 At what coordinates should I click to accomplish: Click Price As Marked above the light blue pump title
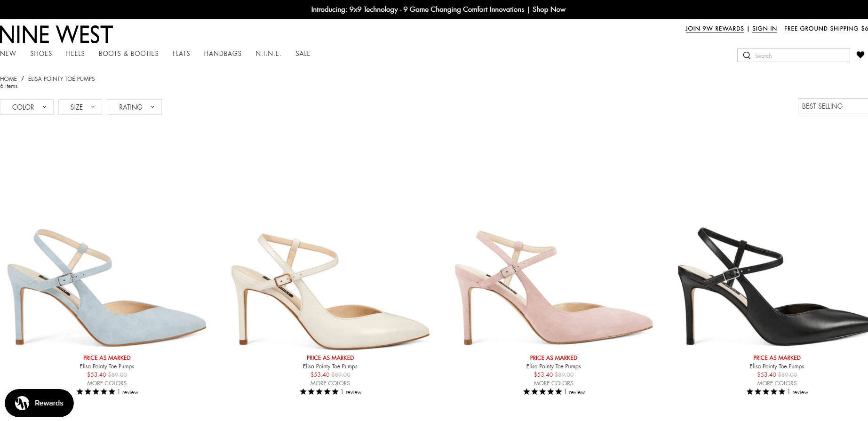coord(107,358)
